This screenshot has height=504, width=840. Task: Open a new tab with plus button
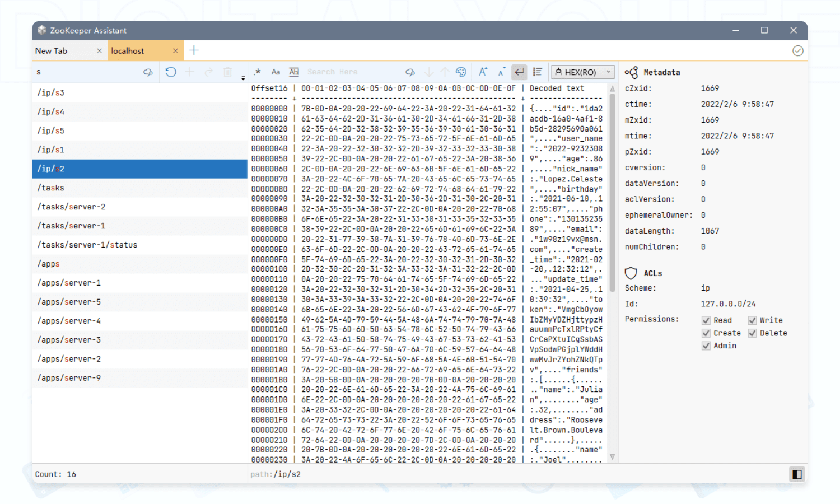194,50
